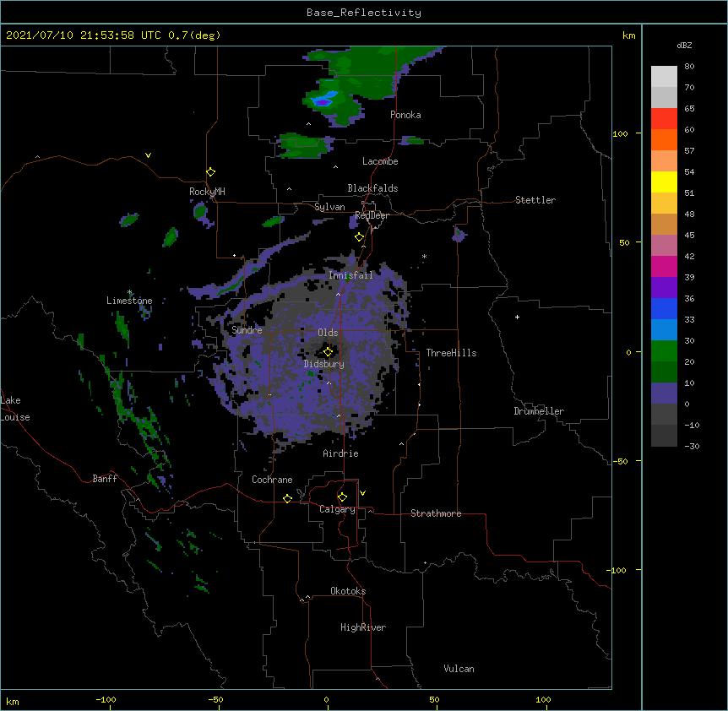Select the Limestone label

tap(129, 301)
